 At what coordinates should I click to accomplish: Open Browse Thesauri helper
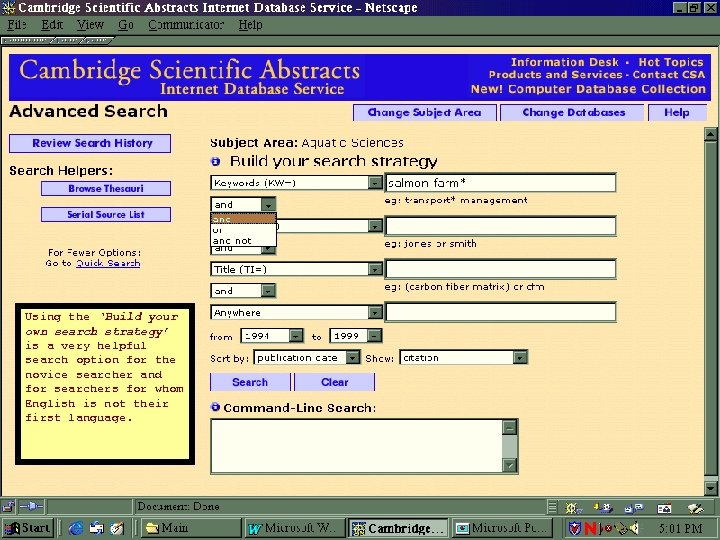[x=106, y=188]
